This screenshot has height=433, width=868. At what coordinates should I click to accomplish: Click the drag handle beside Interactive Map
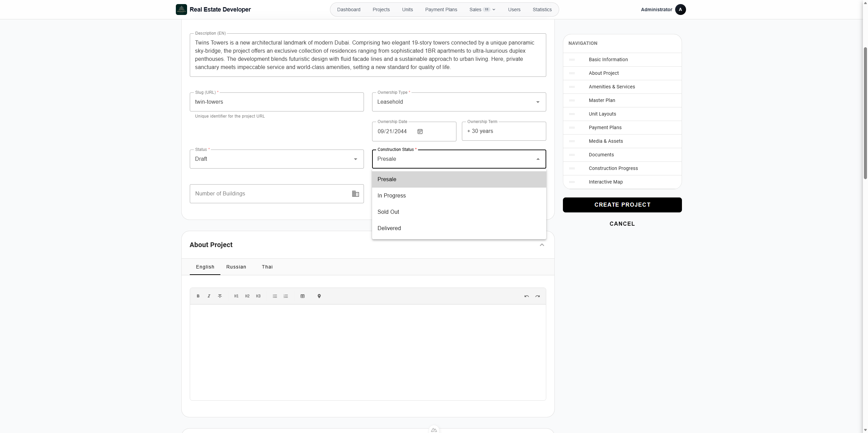click(572, 182)
